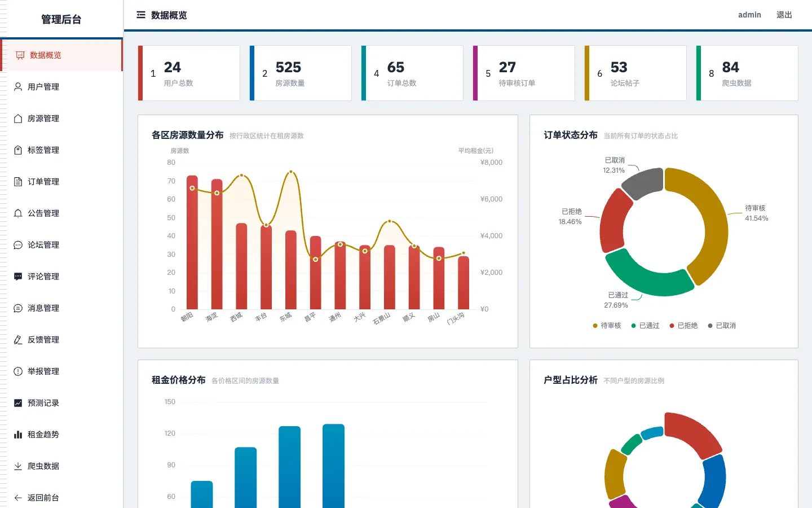
Task: Toggle 待审核 legend entry
Action: 607,326
